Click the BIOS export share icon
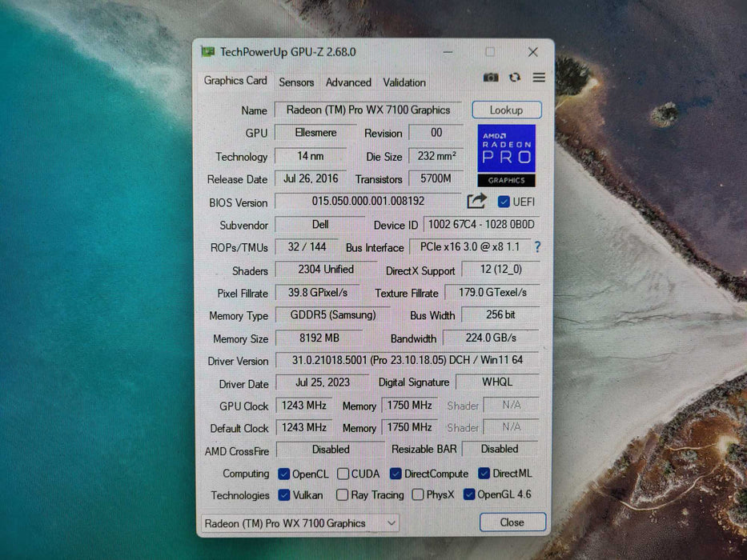The width and height of the screenshot is (747, 560). coord(476,201)
